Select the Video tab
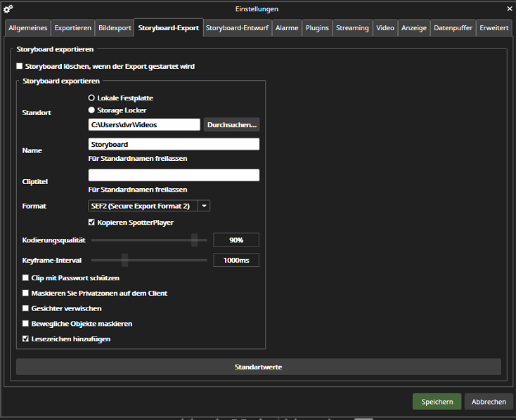This screenshot has width=516, height=420. 385,28
